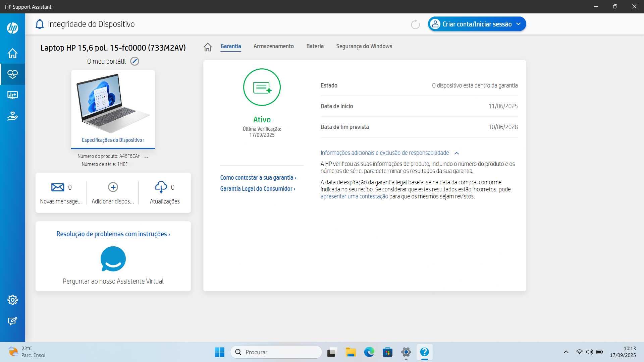Viewport: 644px width, 362px height.
Task: Switch to Segurança do Windows tab
Action: [364, 46]
